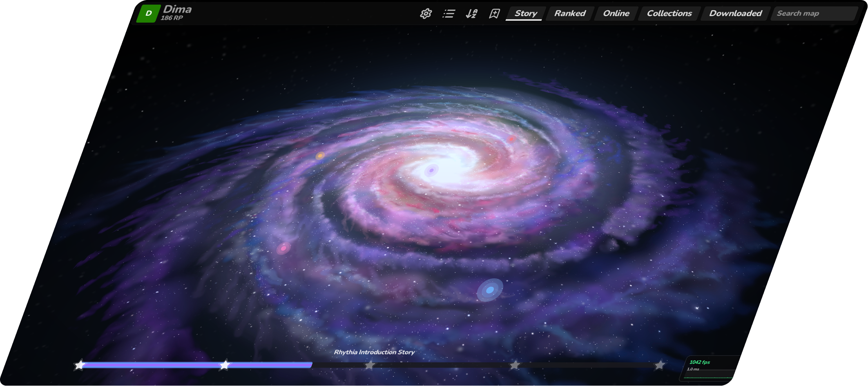Switch to the Story tab
Viewport: 868px width, 386px height.
pyautogui.click(x=525, y=13)
